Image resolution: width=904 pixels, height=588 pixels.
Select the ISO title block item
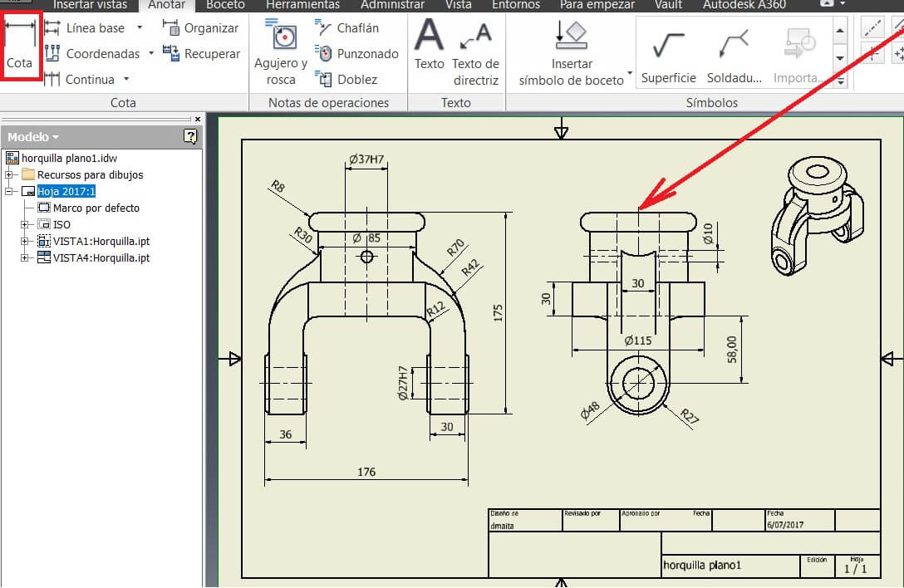click(54, 224)
